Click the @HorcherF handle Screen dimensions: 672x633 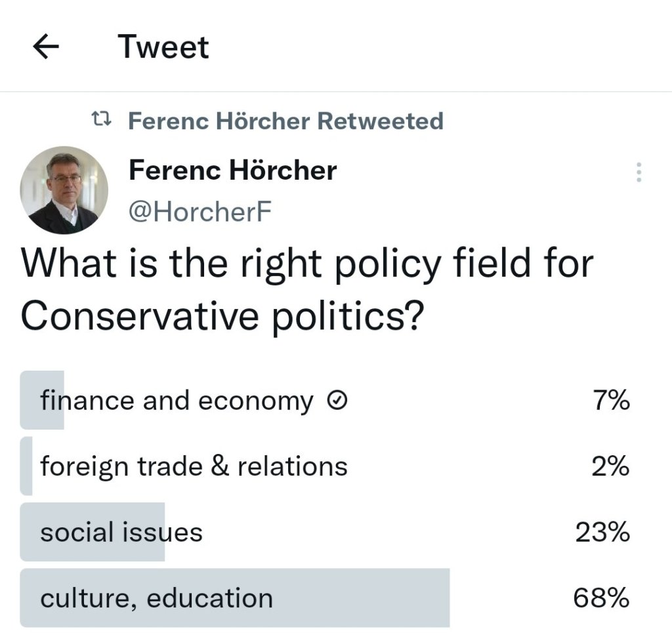199,211
